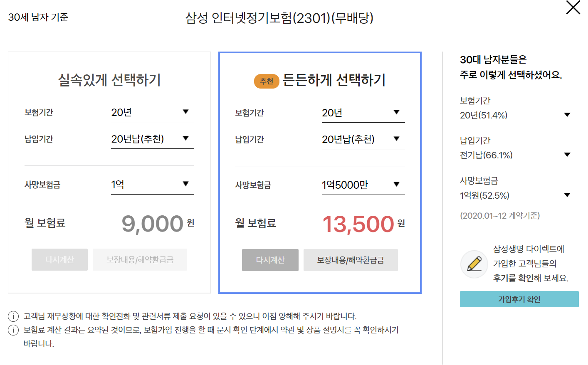
Task: Click the 30세 남자 기준 label
Action: coord(38,17)
